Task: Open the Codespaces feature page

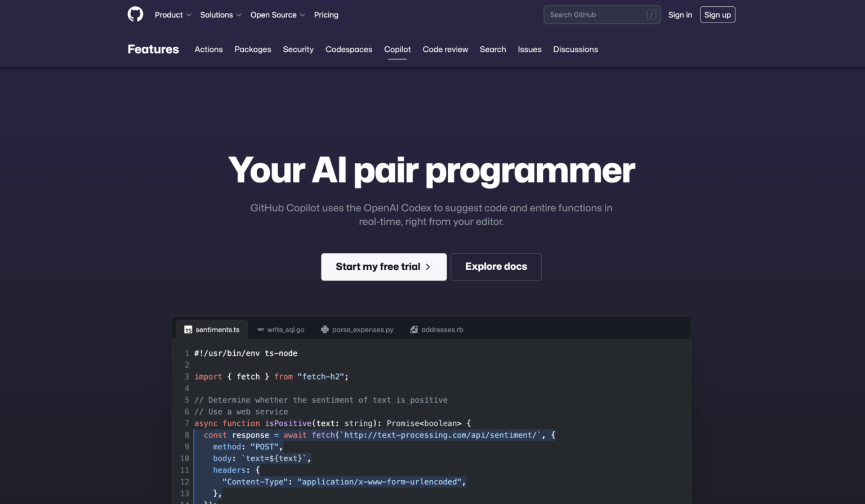Action: (x=349, y=50)
